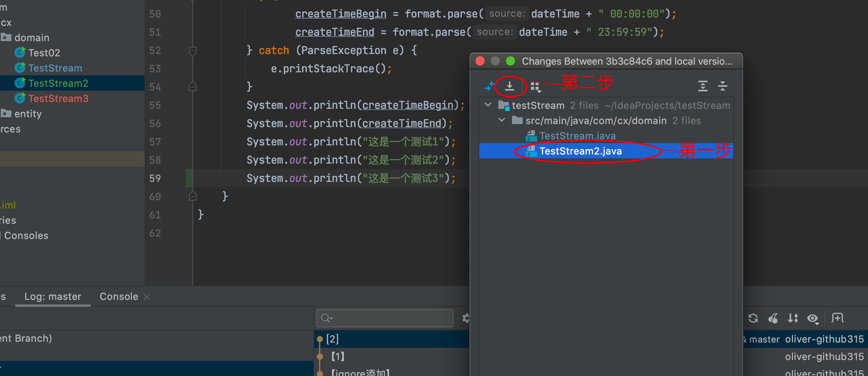Open Test02 class in project tree

point(44,53)
